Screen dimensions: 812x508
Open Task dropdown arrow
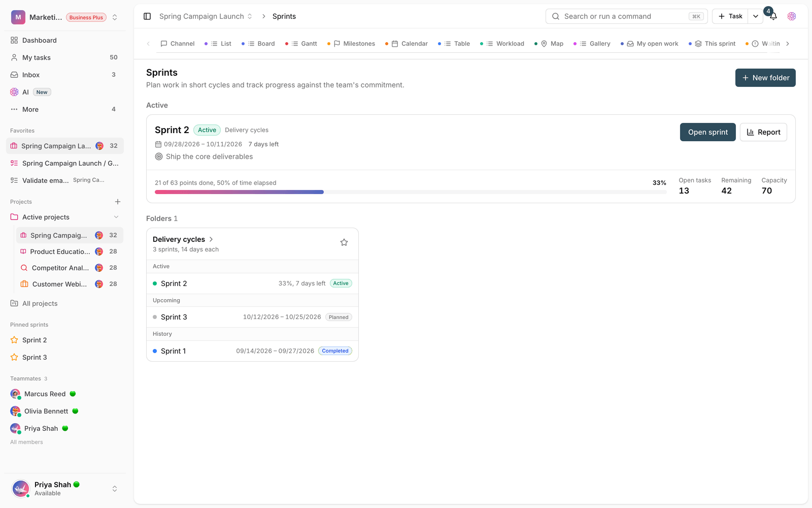tap(755, 16)
